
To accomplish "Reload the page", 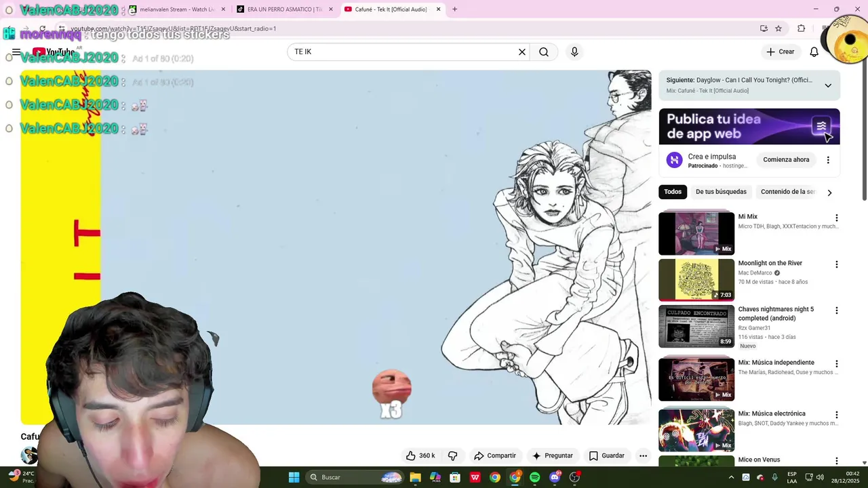I will (42, 28).
